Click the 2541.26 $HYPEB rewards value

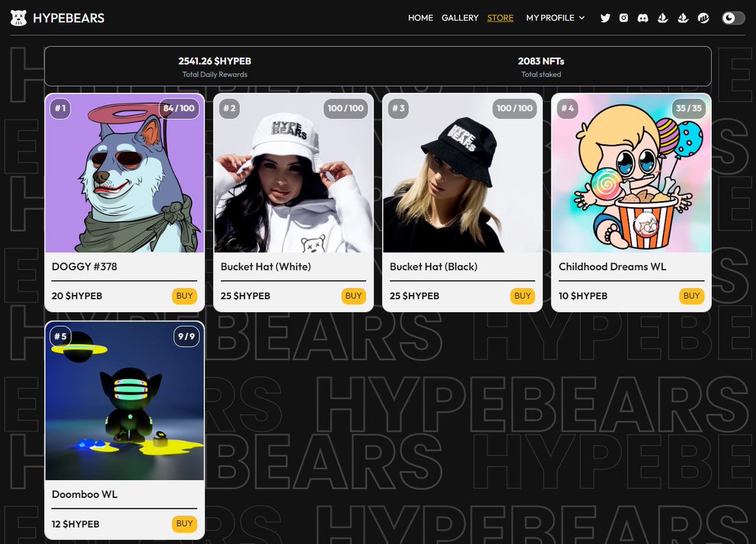tap(215, 61)
